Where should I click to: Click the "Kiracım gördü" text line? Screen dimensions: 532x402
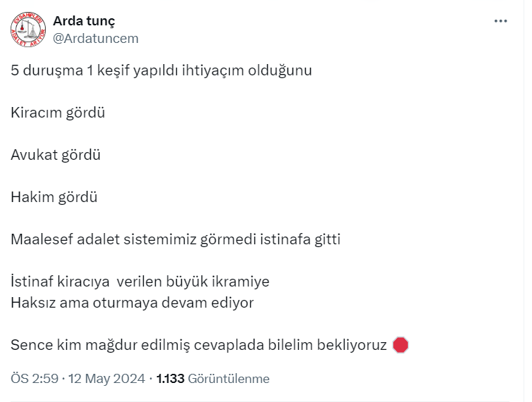58,113
